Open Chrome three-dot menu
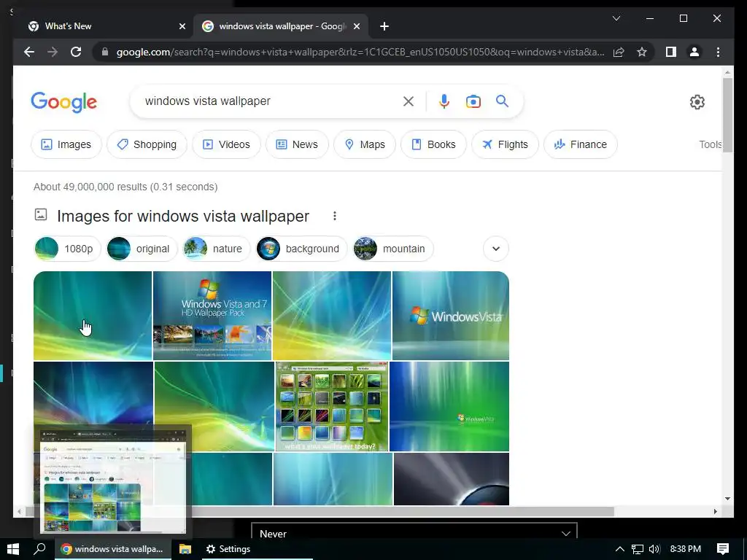Viewport: 747px width, 560px height. (718, 52)
